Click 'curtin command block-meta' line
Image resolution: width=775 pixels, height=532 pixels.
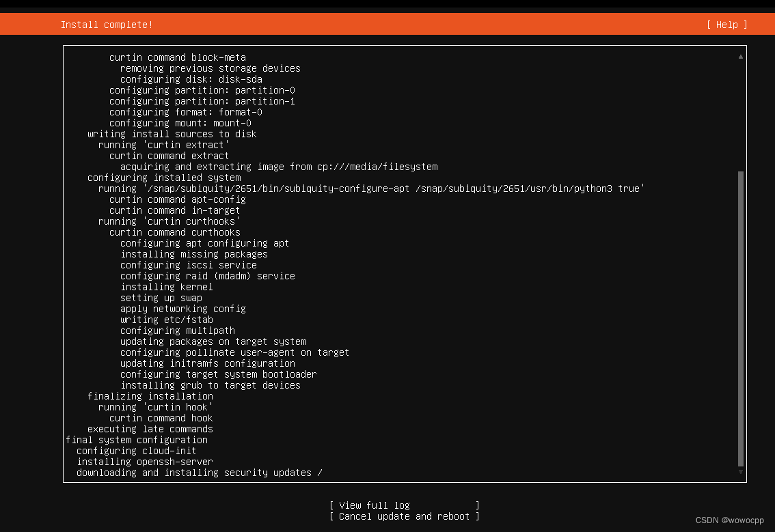pos(178,57)
